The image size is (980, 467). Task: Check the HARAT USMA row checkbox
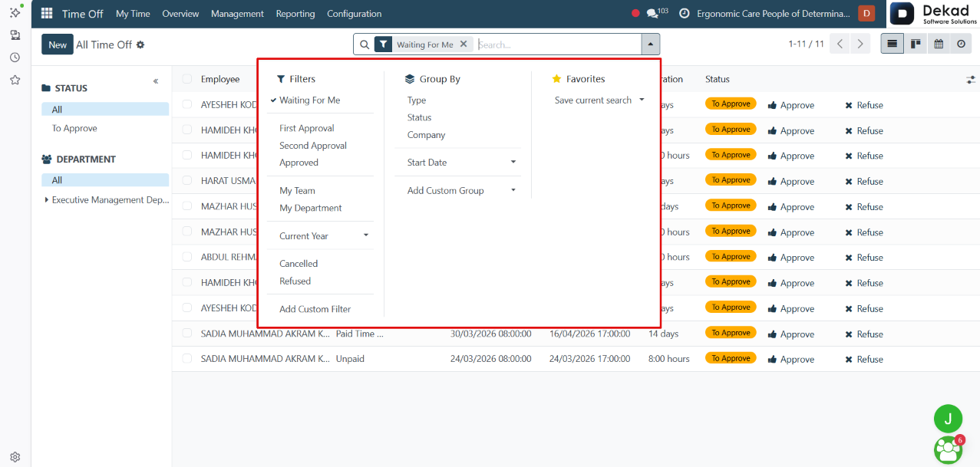187,180
